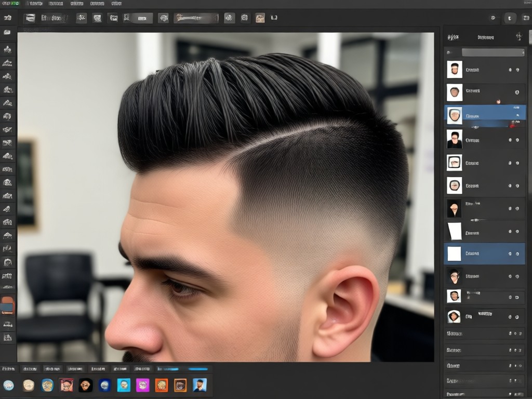The image size is (532, 399).
Task: Select the bearded man portrait preset
Action: tap(199, 385)
